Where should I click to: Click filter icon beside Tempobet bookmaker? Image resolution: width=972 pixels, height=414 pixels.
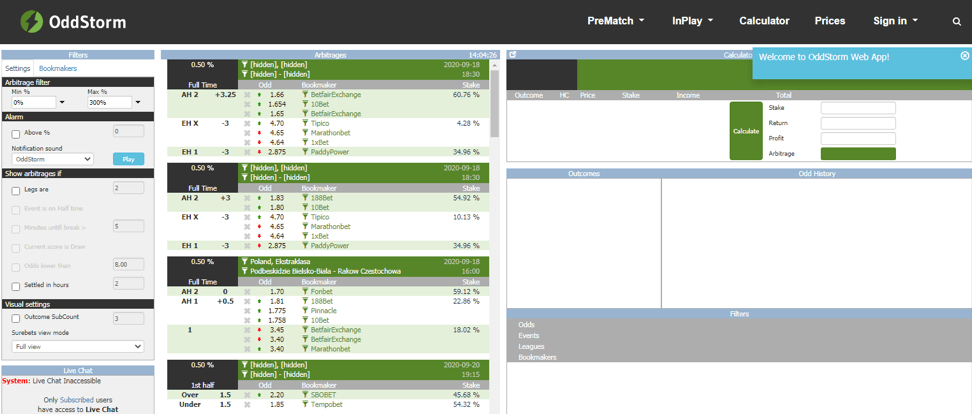coord(305,405)
